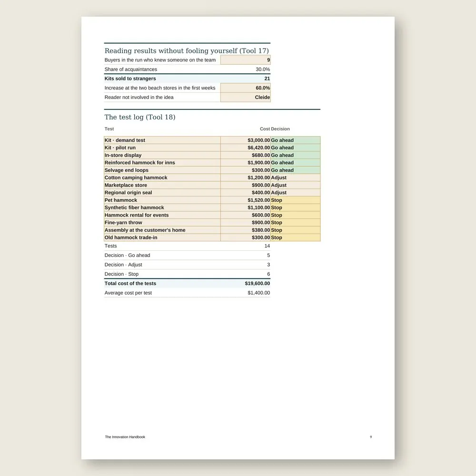Click the '60.0%' input cell
Screen dimensions: 476x476
click(x=245, y=88)
